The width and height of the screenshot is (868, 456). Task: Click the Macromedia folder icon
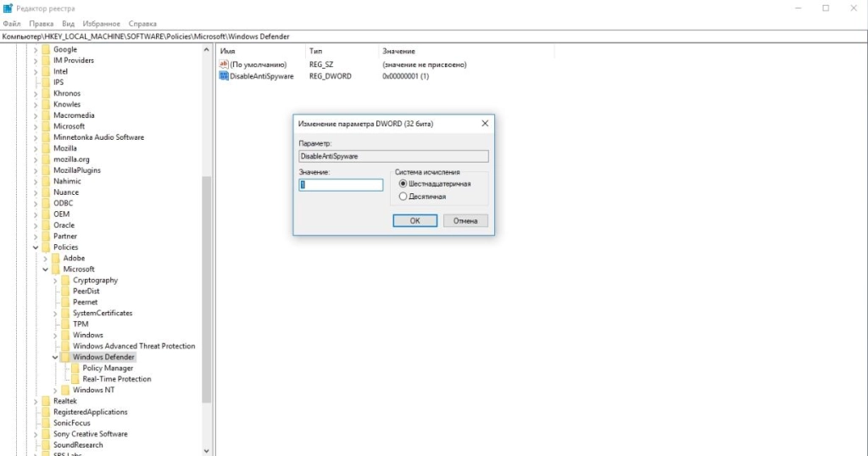pos(46,115)
